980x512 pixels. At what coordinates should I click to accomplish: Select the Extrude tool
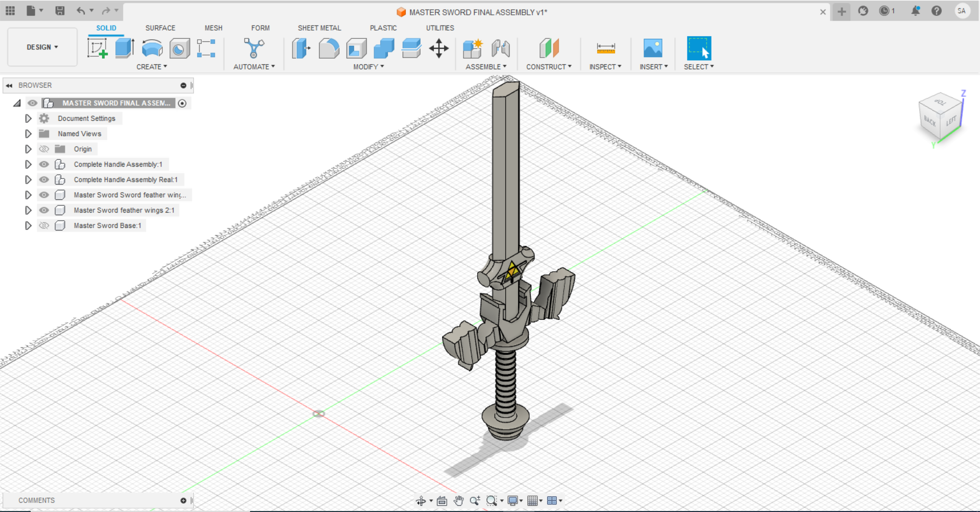[125, 48]
